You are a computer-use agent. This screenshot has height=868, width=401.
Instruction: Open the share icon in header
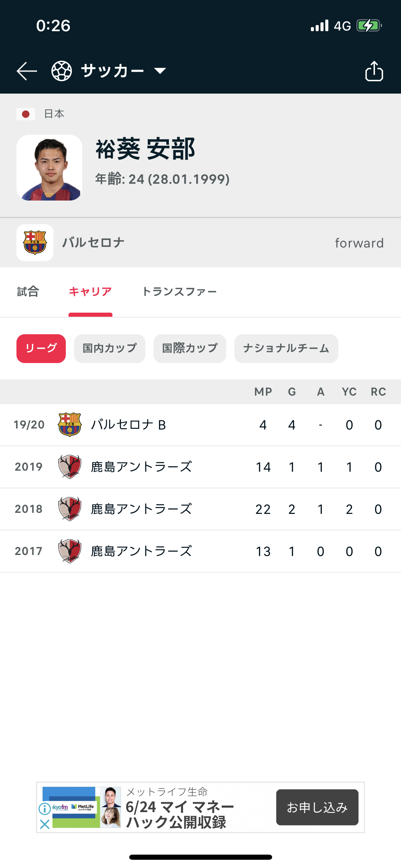coord(374,71)
